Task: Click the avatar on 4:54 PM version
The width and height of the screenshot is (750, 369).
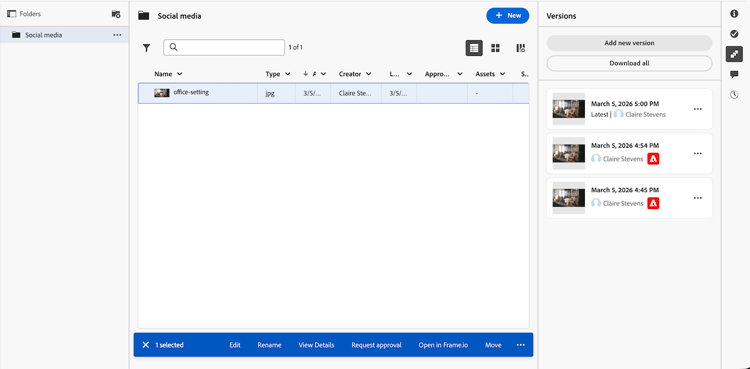Action: [596, 159]
